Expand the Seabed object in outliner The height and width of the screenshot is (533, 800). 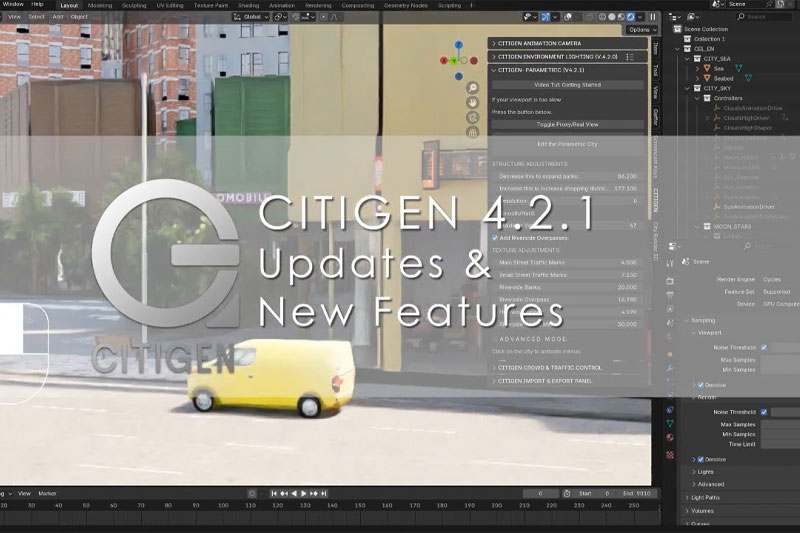(x=697, y=78)
